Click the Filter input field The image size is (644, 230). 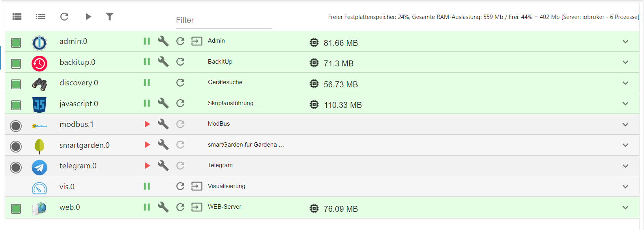point(223,20)
